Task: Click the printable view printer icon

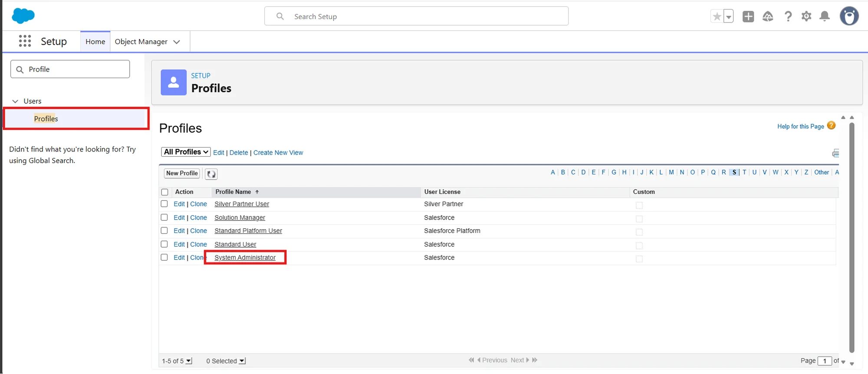Action: tap(835, 153)
